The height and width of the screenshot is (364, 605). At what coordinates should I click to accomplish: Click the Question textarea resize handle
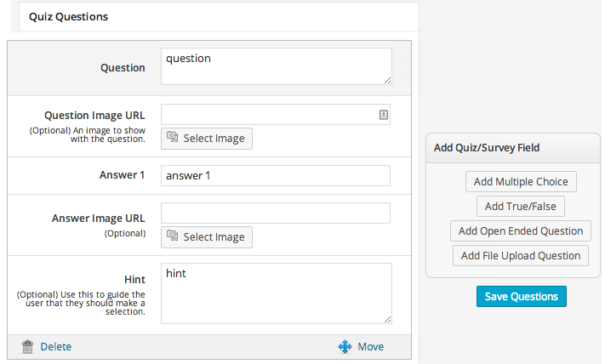pos(387,80)
